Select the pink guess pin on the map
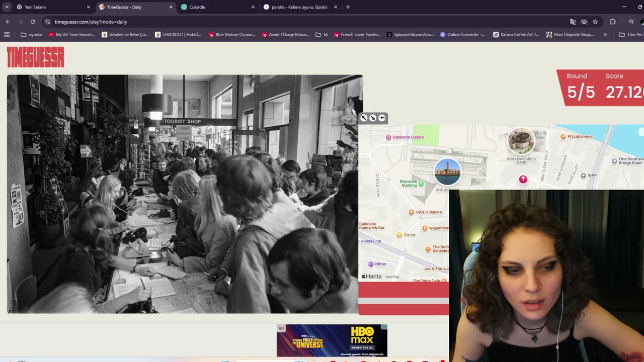The image size is (644, 362). point(523,179)
